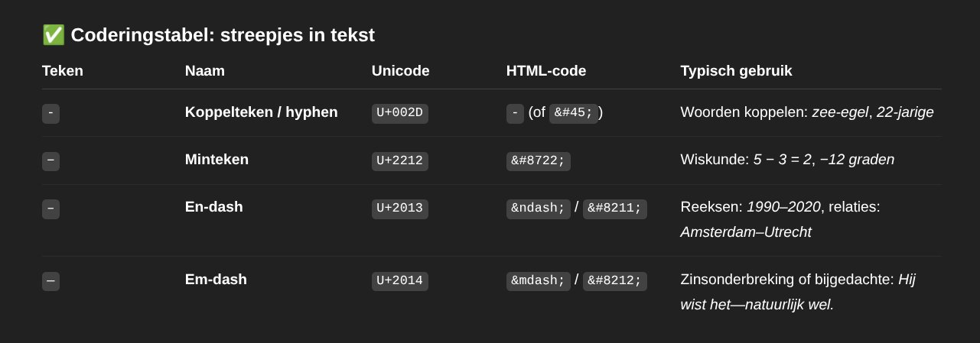Click the &#8212; HTML code chip
The image size is (980, 343).
pyautogui.click(x=615, y=281)
